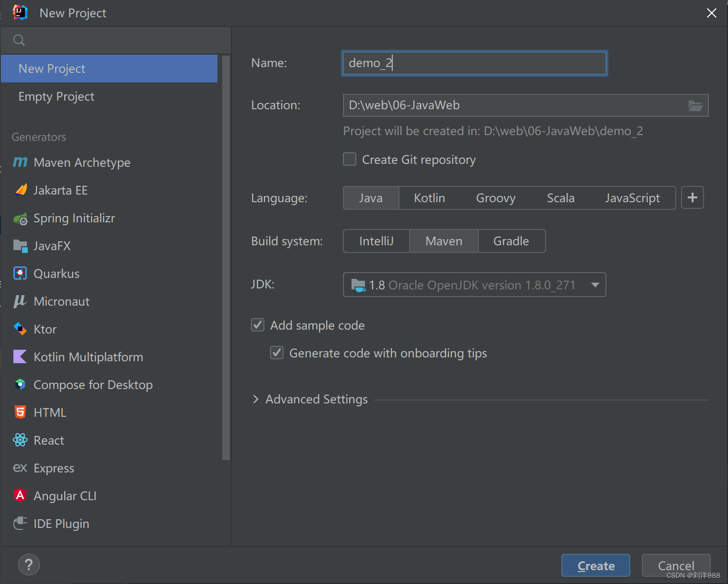728x584 pixels.
Task: Select the Ktor list entry
Action: (x=109, y=329)
